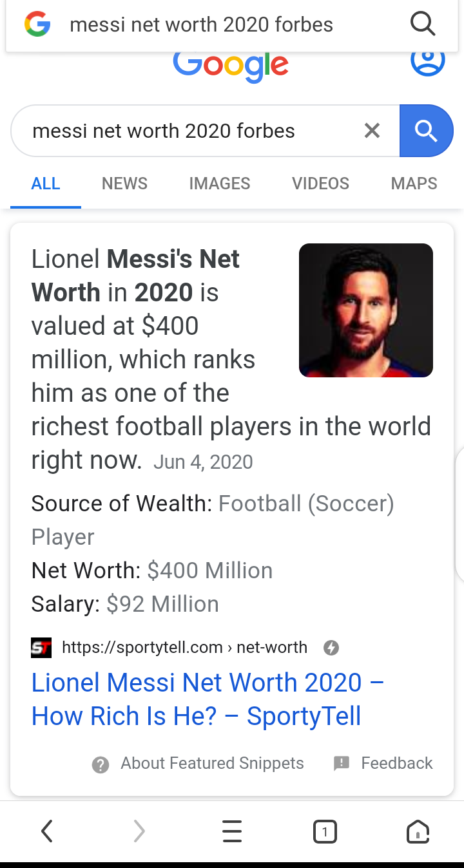Open the tab switcher showing 1 tab
Screen dimensions: 464x868
325,831
